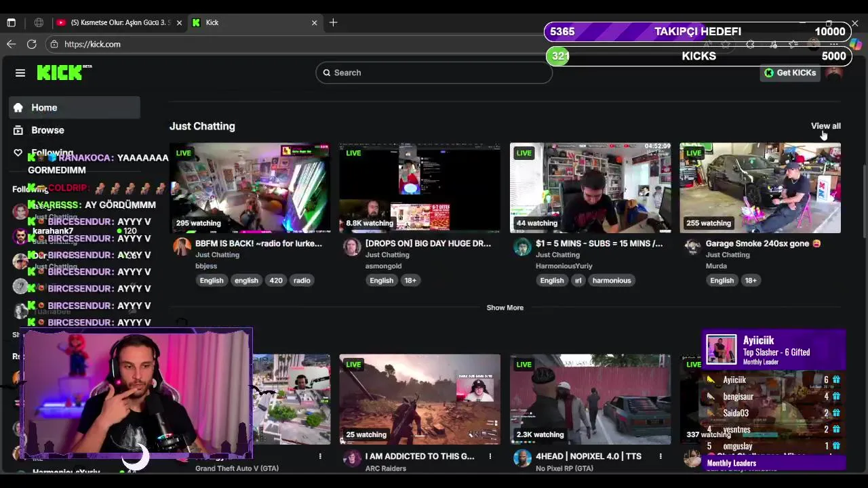Select the harmonious tag

[612, 281]
